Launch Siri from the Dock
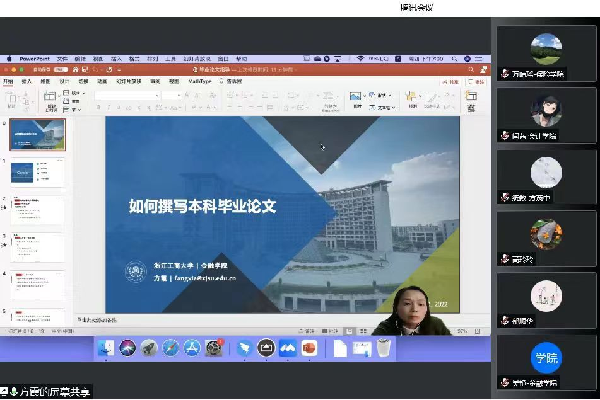Image resolution: width=600 pixels, height=400 pixels. 128,348
